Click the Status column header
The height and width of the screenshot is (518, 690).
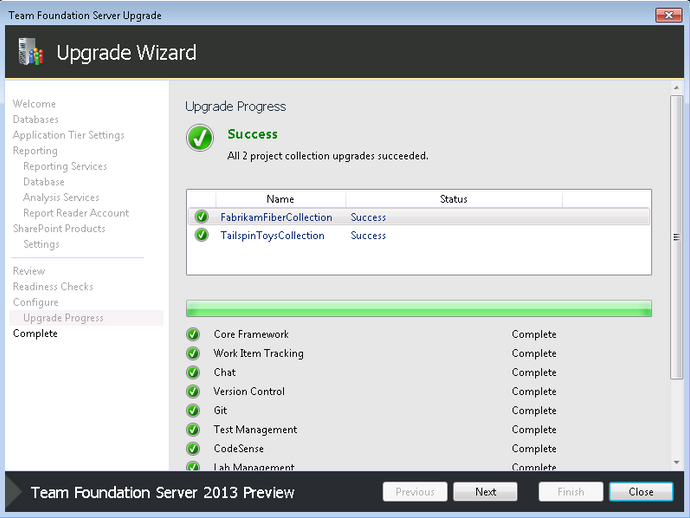454,199
